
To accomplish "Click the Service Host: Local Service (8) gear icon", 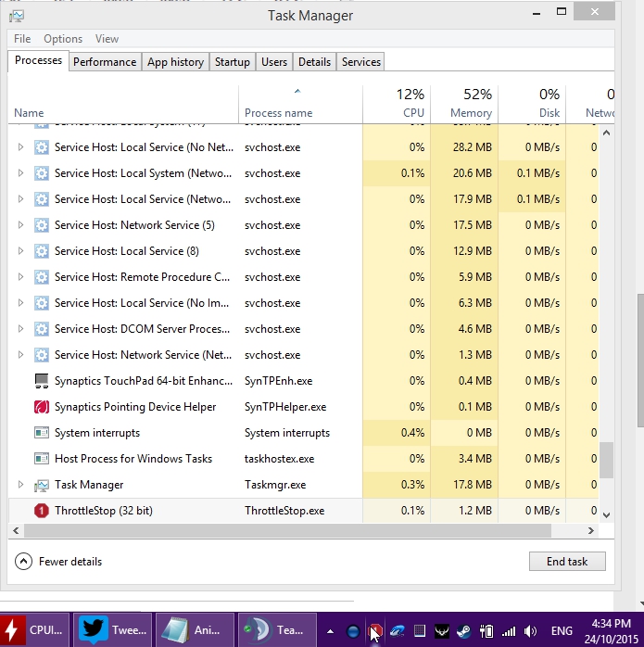I will point(42,251).
